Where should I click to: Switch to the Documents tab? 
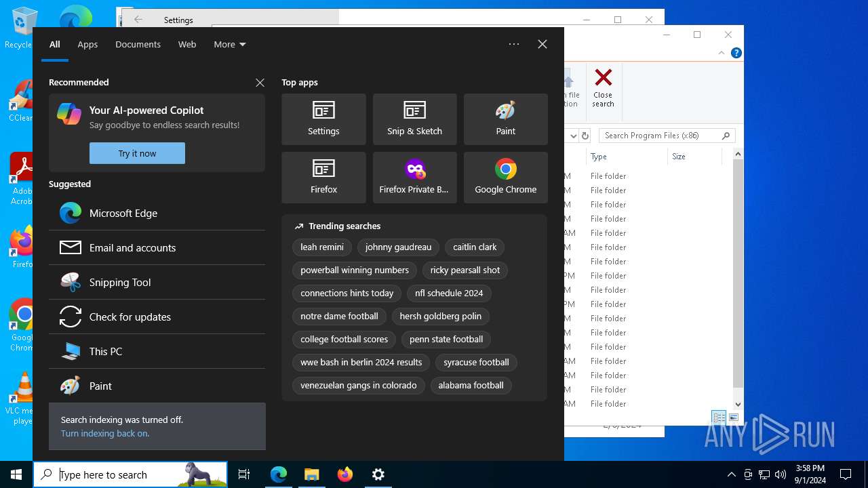[x=138, y=44]
